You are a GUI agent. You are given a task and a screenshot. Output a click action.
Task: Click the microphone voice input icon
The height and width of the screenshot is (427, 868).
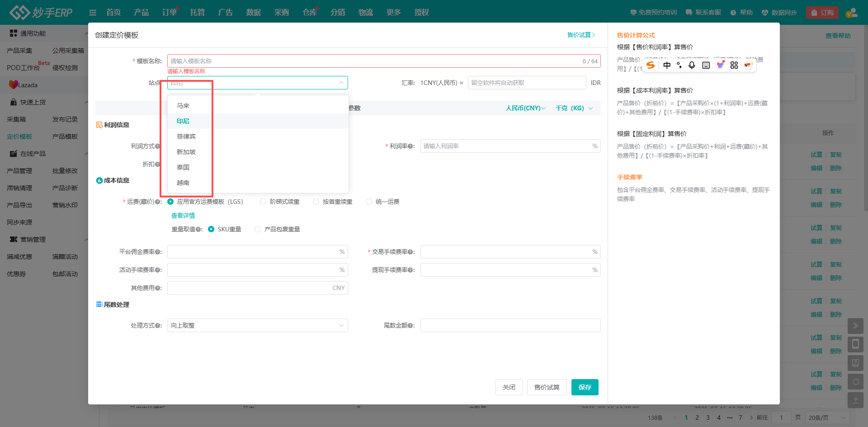692,65
